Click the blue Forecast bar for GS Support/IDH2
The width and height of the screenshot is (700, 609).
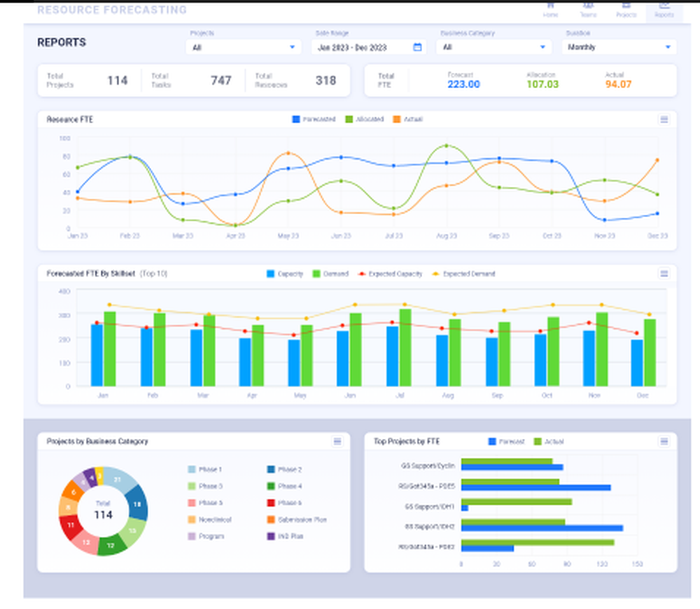(x=542, y=528)
